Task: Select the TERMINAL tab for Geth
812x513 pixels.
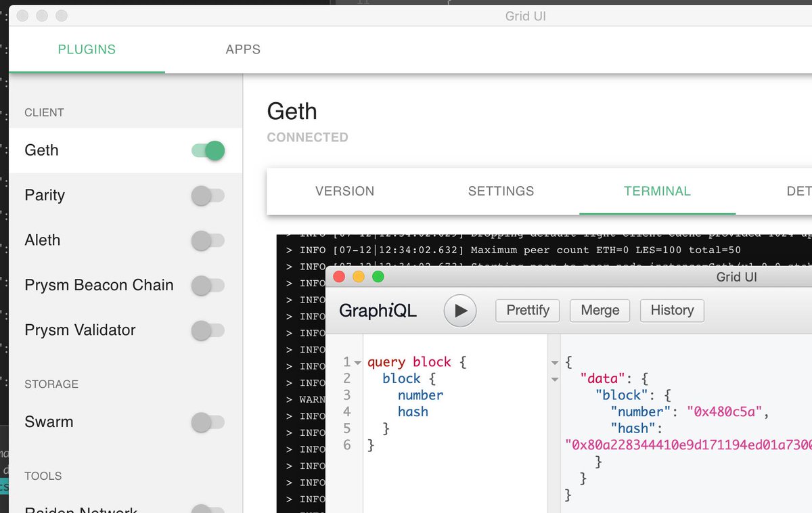Action: 657,192
